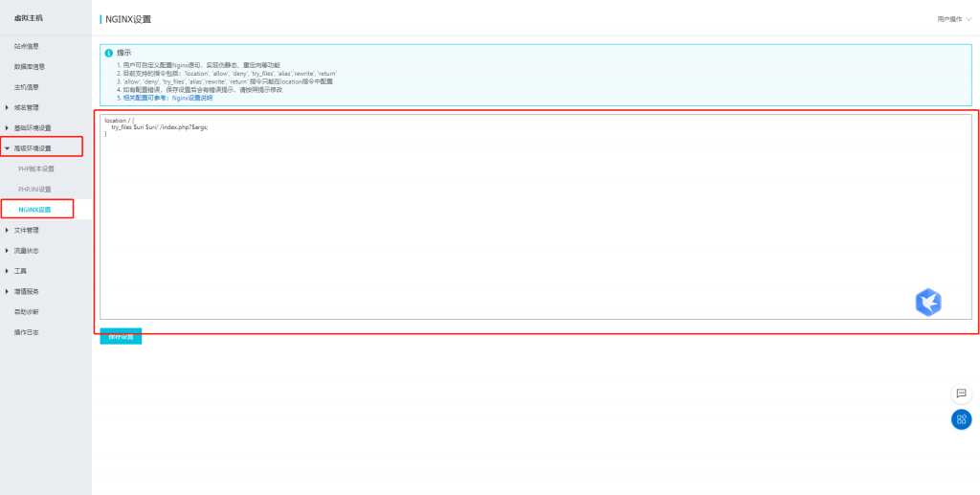
Task: Open the 站点信息 page
Action: tap(27, 46)
